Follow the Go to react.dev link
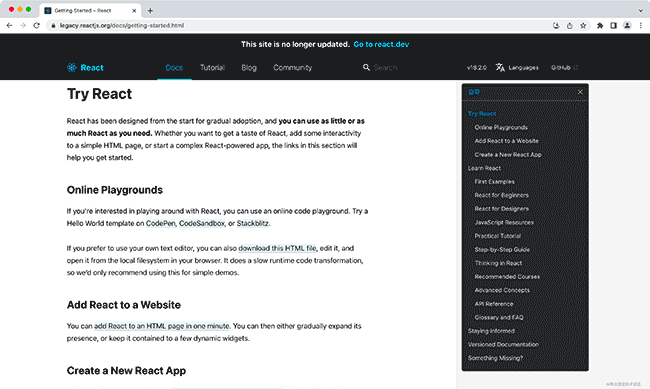The width and height of the screenshot is (650, 389). click(381, 44)
